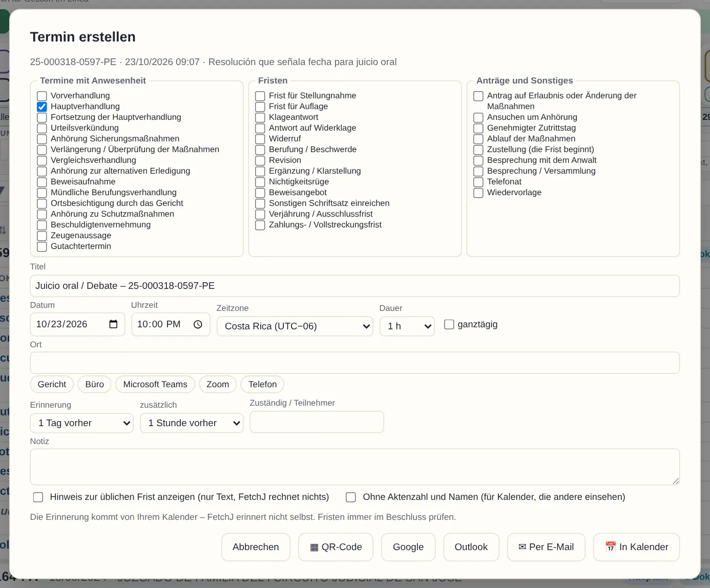Pick the Telefon location chip
The width and height of the screenshot is (710, 588).
pyautogui.click(x=263, y=384)
